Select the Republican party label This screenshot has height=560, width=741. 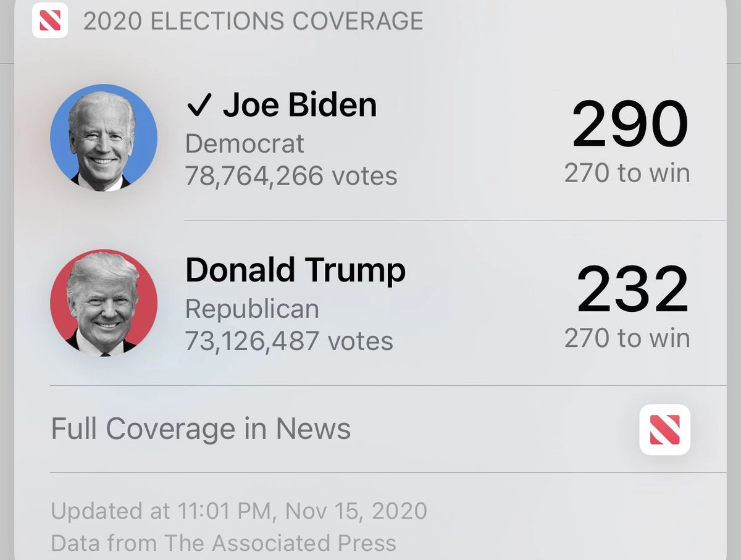point(252,309)
